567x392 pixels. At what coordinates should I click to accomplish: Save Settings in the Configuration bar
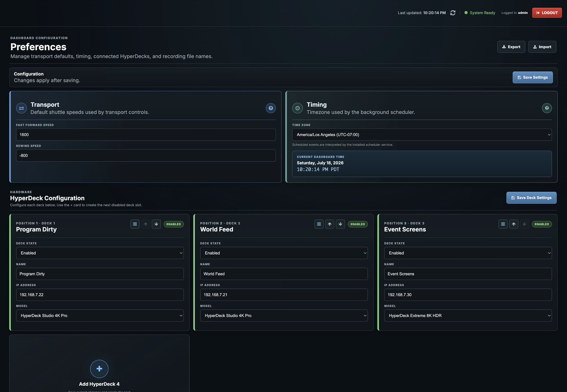(x=533, y=77)
